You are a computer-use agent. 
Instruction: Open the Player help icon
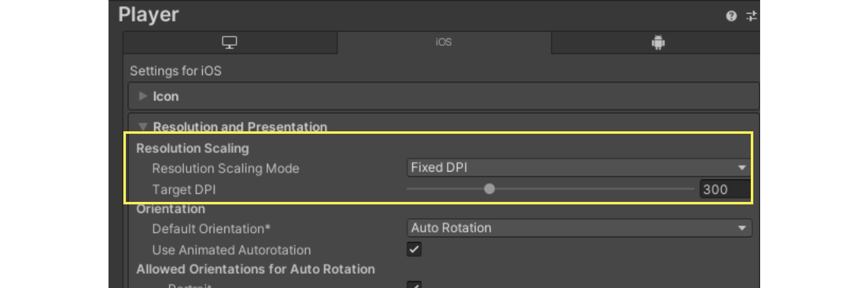(x=732, y=17)
